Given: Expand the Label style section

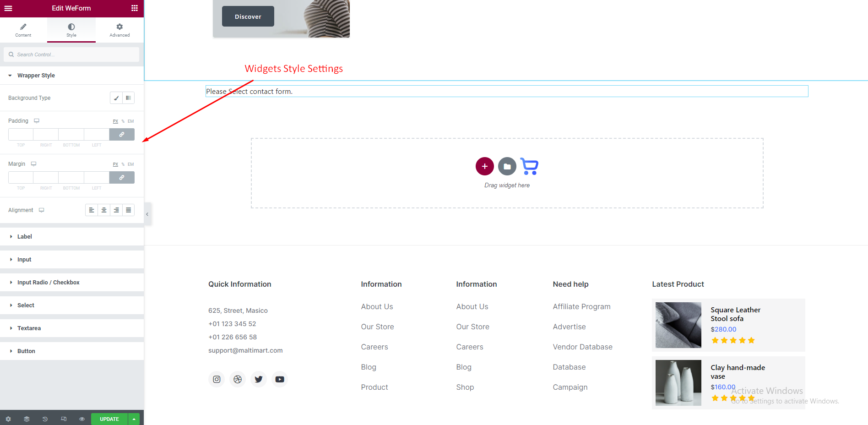Looking at the screenshot, I should (25, 237).
